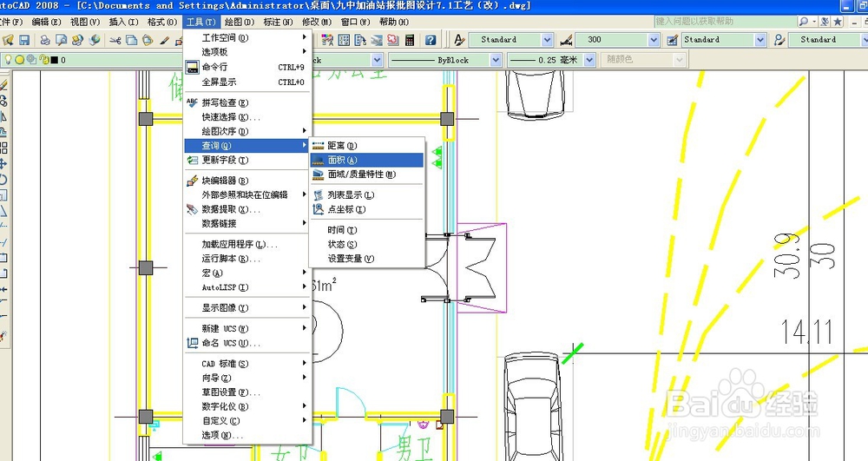
Task: Click the 3D DWF globe icon
Action: coord(95,40)
